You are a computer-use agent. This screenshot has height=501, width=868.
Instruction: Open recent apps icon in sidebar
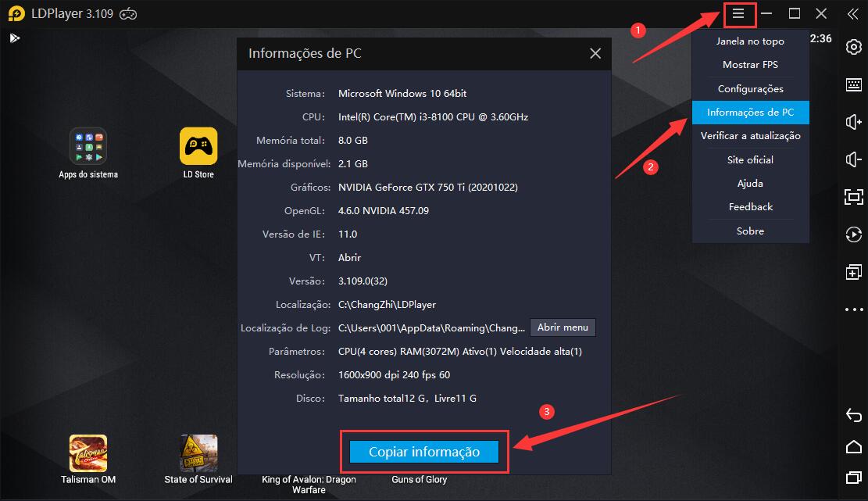854,478
